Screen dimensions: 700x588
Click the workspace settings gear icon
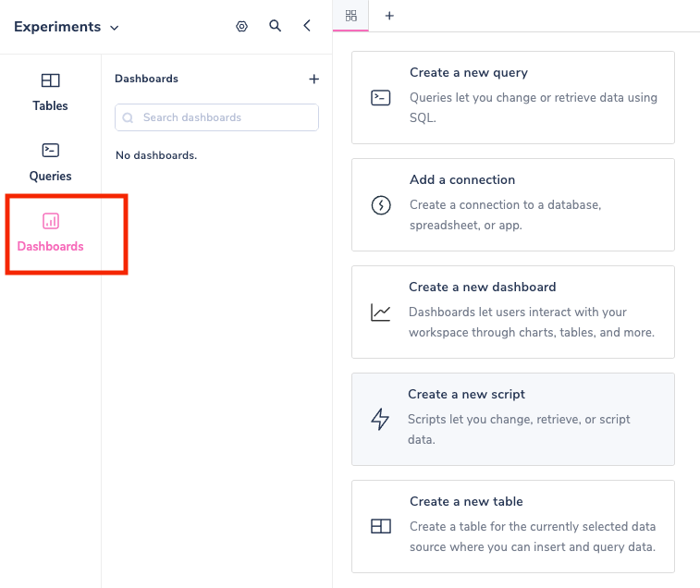coord(242,27)
